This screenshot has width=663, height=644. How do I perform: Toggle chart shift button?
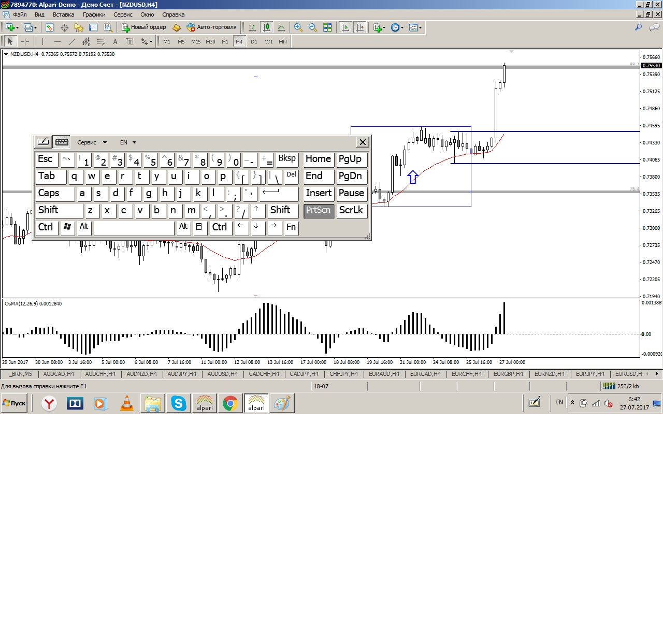click(x=359, y=27)
